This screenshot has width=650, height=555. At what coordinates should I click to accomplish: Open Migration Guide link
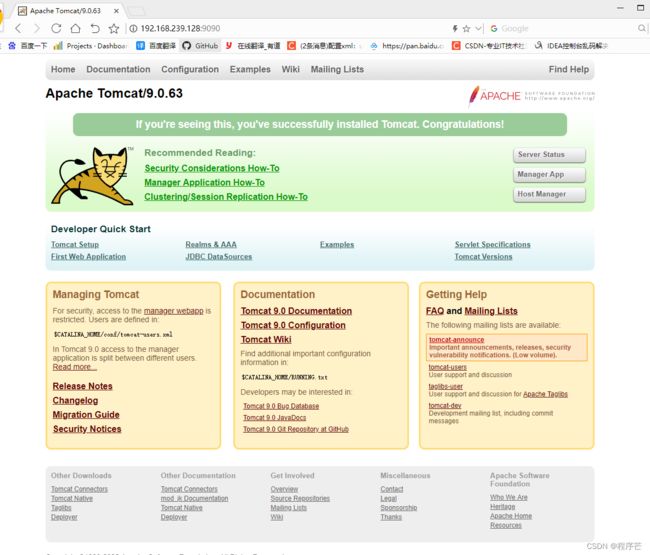point(86,415)
